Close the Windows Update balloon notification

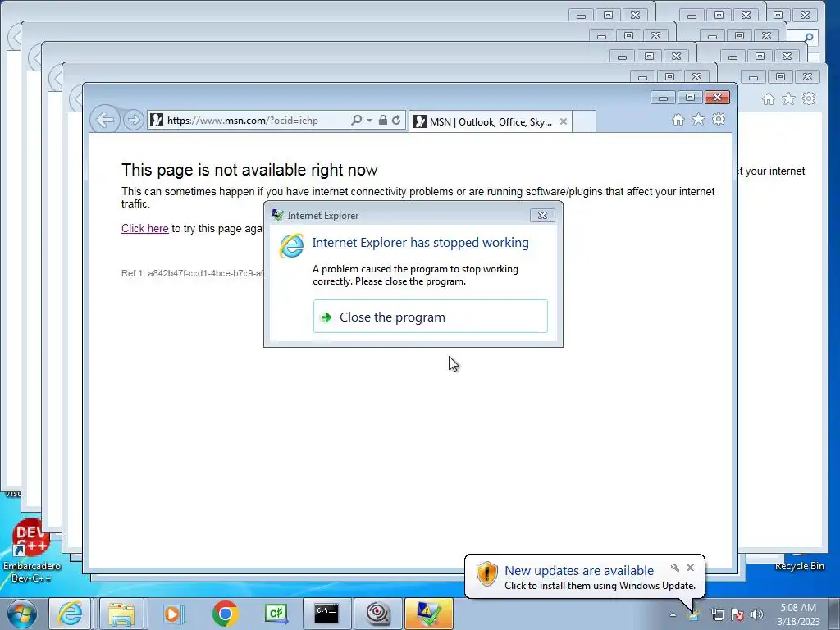(690, 568)
